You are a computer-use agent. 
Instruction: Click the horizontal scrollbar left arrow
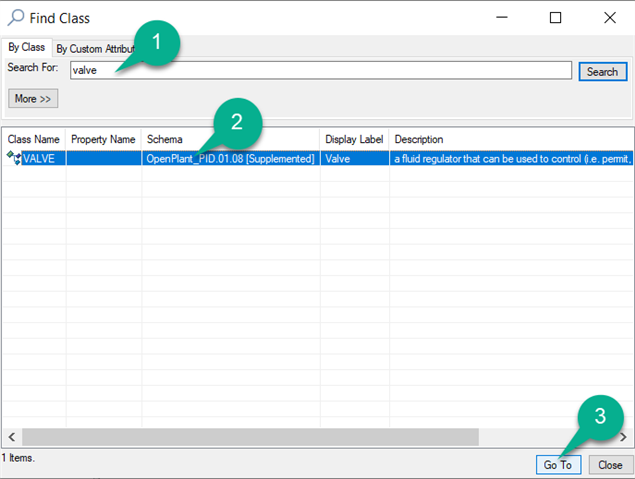coord(11,437)
